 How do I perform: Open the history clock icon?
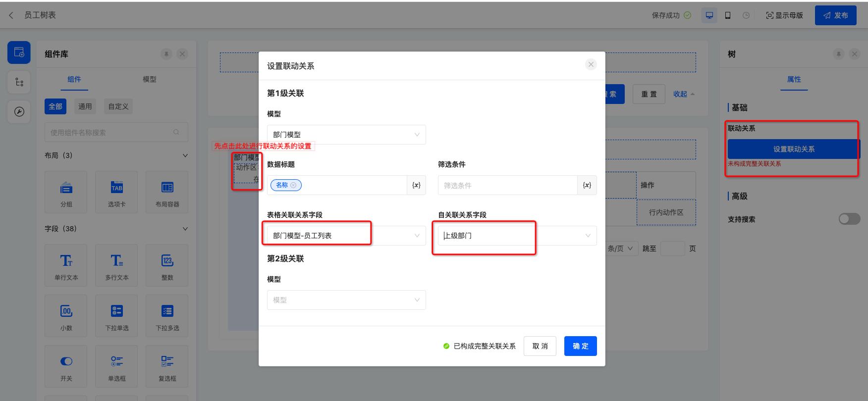[x=746, y=15]
